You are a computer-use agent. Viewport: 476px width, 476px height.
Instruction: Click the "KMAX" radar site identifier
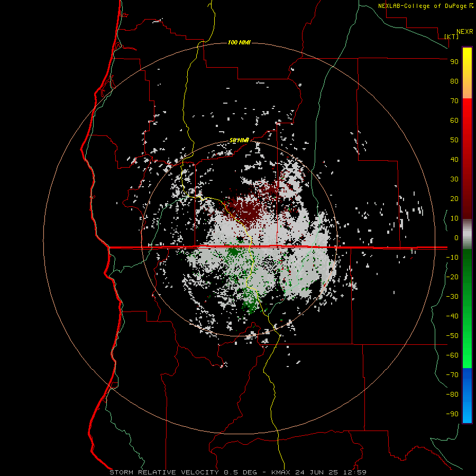(x=281, y=472)
